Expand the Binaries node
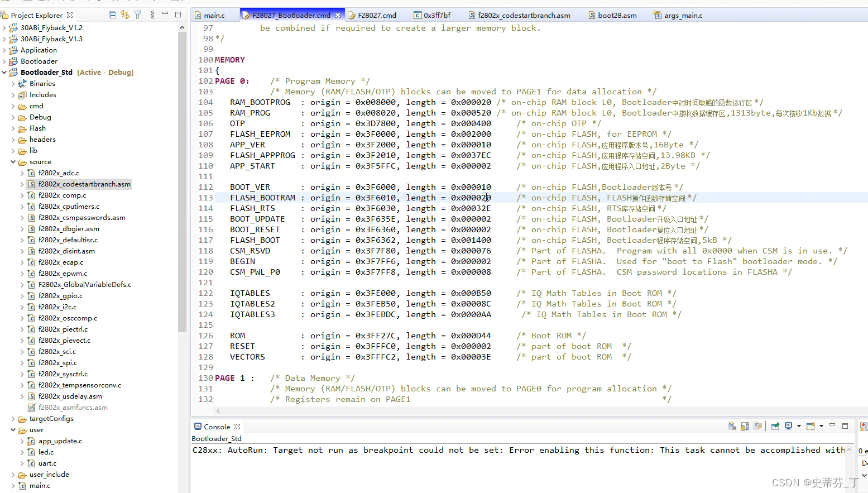 point(13,83)
